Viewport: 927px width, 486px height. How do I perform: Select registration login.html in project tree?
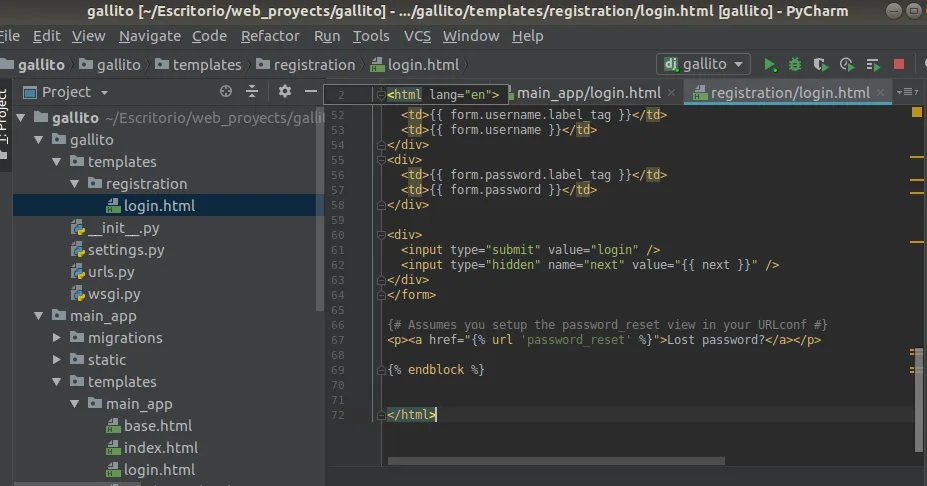pos(168,206)
